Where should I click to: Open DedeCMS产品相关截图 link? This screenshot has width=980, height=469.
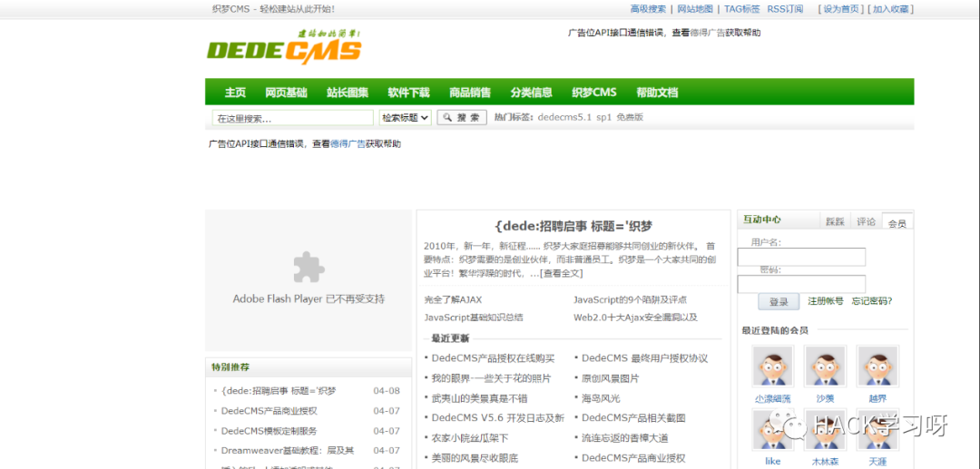pos(633,418)
